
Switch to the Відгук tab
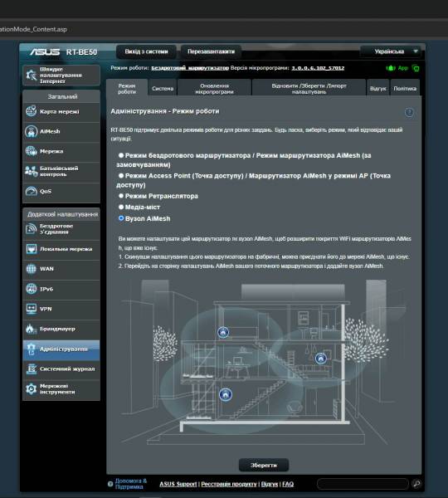pyautogui.click(x=377, y=89)
